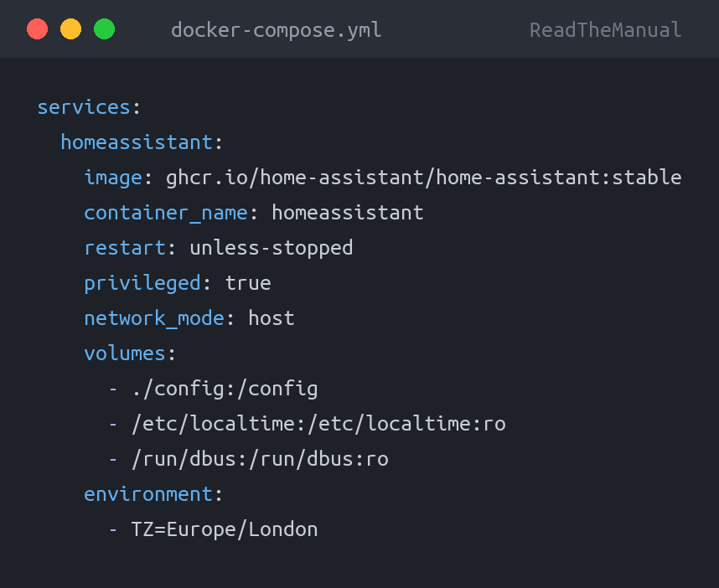719x588 pixels.
Task: Click the docker-compose.yml file title
Action: click(x=276, y=31)
